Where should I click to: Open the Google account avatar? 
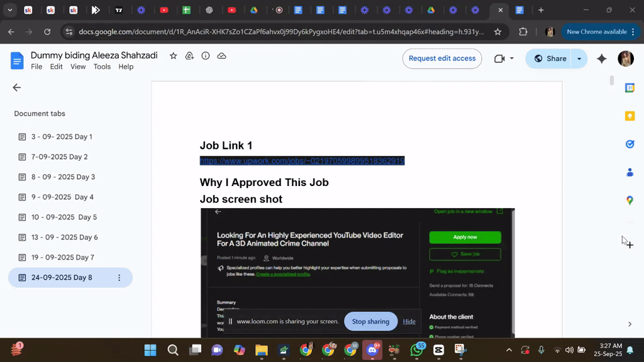(x=626, y=58)
